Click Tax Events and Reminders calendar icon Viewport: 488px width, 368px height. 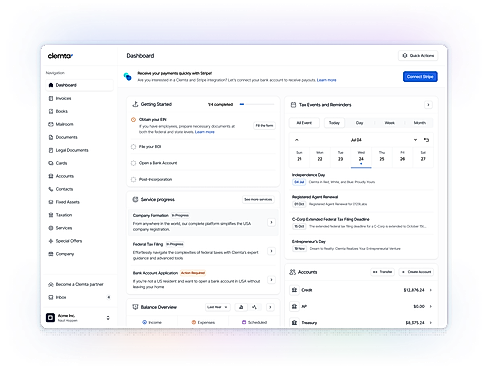click(x=293, y=105)
